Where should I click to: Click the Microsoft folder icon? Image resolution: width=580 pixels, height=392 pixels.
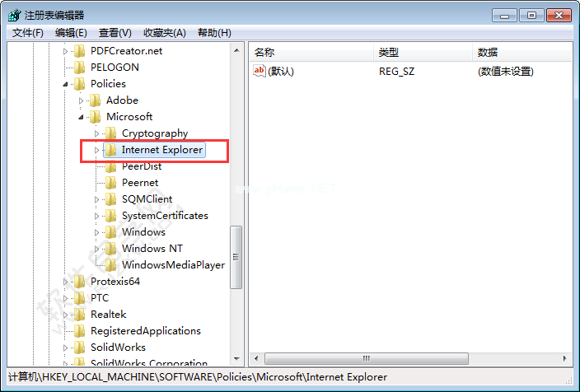pos(95,116)
